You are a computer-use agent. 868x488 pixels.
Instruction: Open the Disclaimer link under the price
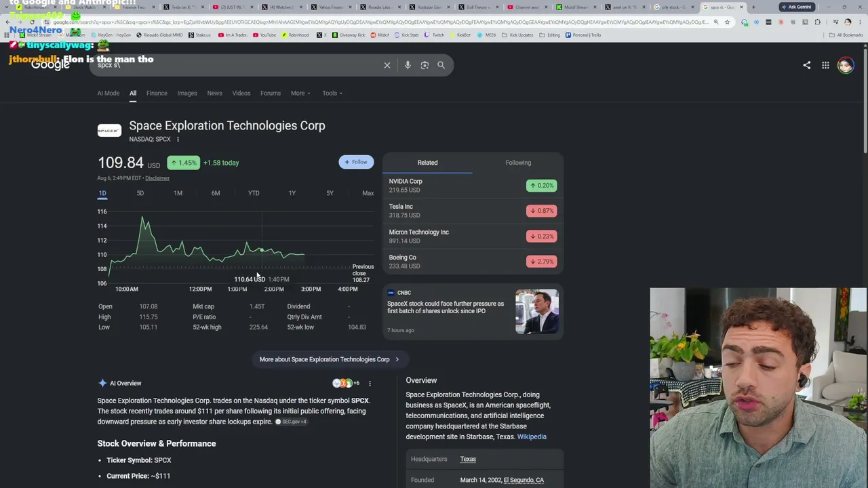coord(157,178)
